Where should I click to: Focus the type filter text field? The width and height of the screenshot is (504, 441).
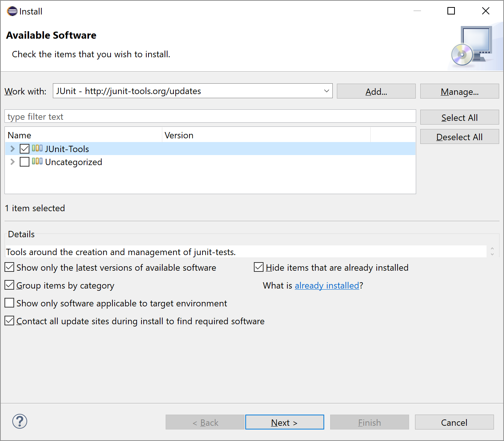coord(210,117)
